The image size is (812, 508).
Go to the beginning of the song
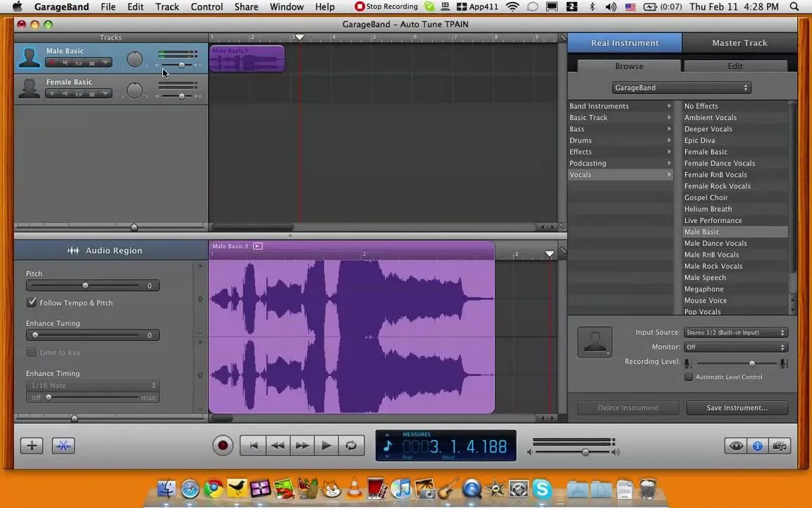253,446
